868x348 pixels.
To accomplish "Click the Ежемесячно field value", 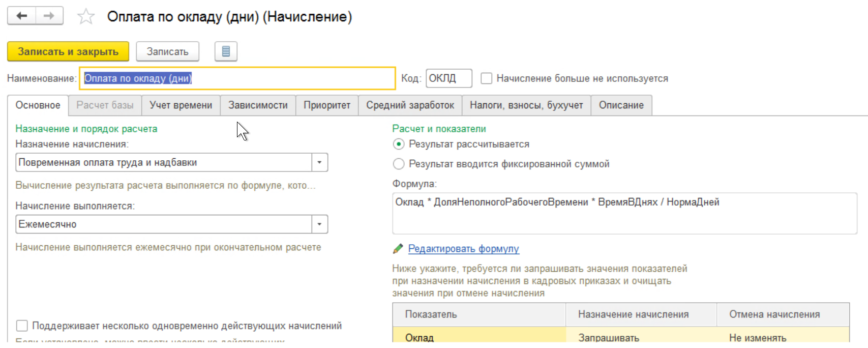I will coord(164,224).
